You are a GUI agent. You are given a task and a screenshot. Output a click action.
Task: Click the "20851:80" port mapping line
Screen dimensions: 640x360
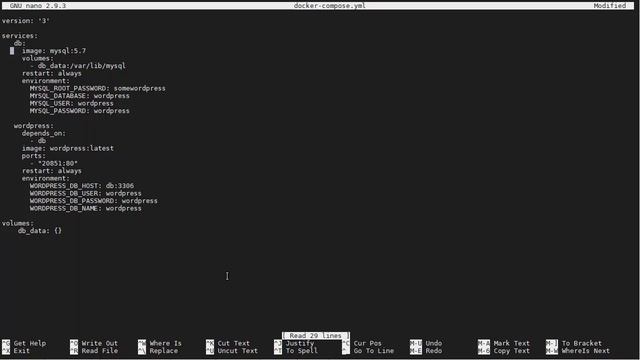click(x=54, y=163)
